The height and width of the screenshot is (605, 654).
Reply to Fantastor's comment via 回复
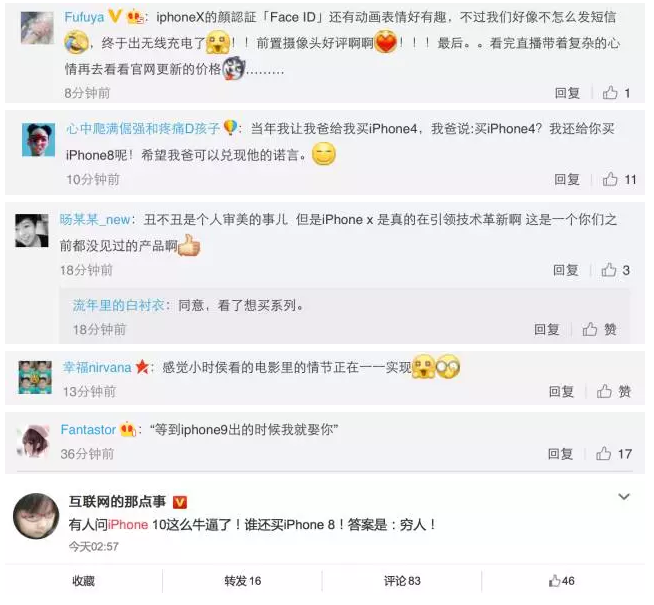pyautogui.click(x=560, y=453)
